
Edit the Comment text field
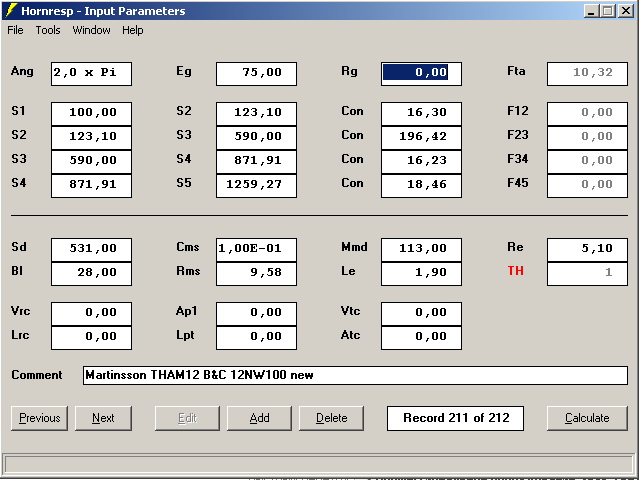coord(355,375)
